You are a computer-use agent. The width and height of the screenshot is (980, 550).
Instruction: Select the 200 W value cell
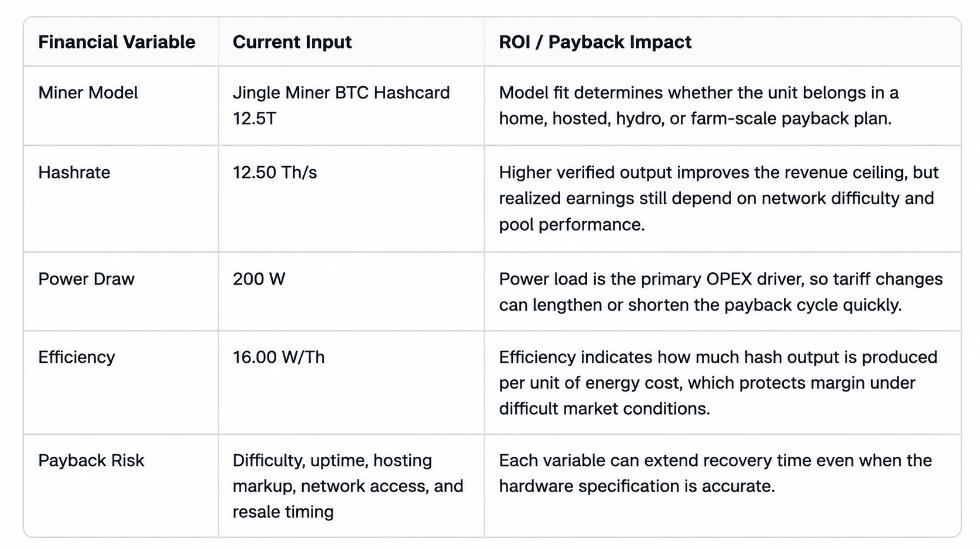[259, 279]
